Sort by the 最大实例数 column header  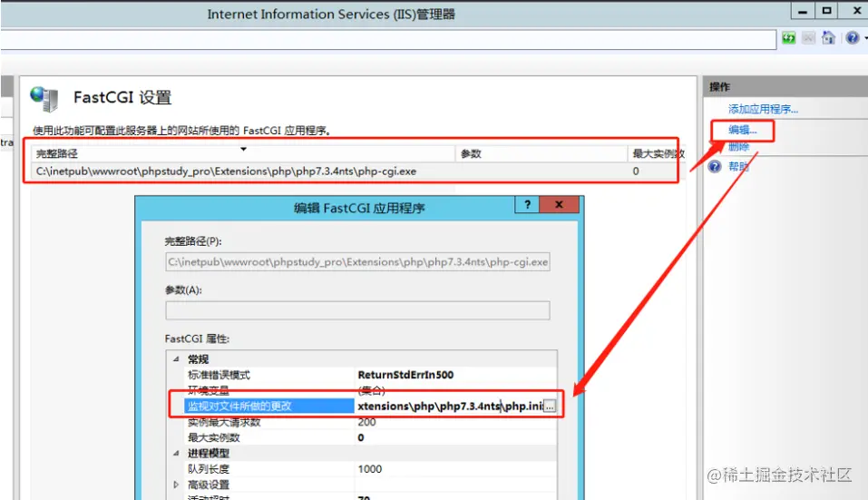click(x=658, y=154)
